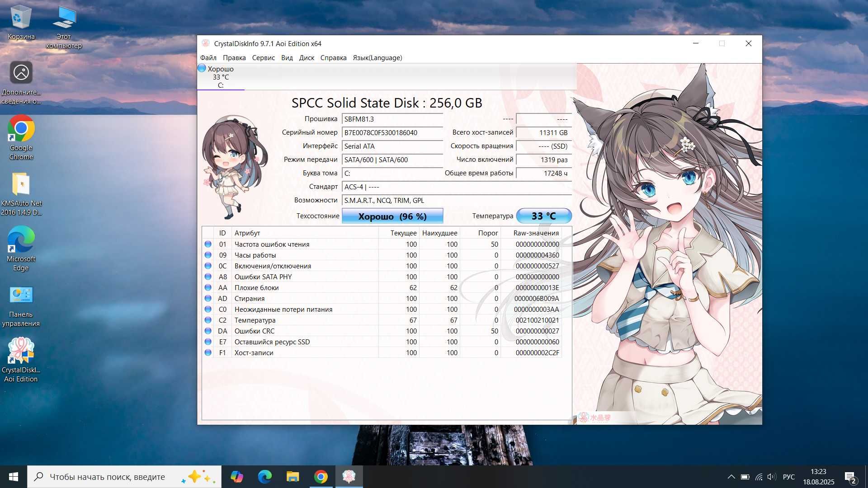Open the notification center icon
Screen dimensions: 868x488
pyautogui.click(x=850, y=477)
